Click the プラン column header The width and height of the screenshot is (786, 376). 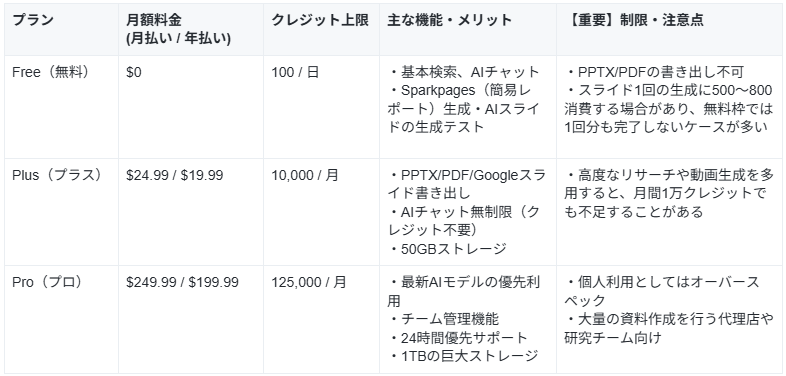click(x=33, y=20)
